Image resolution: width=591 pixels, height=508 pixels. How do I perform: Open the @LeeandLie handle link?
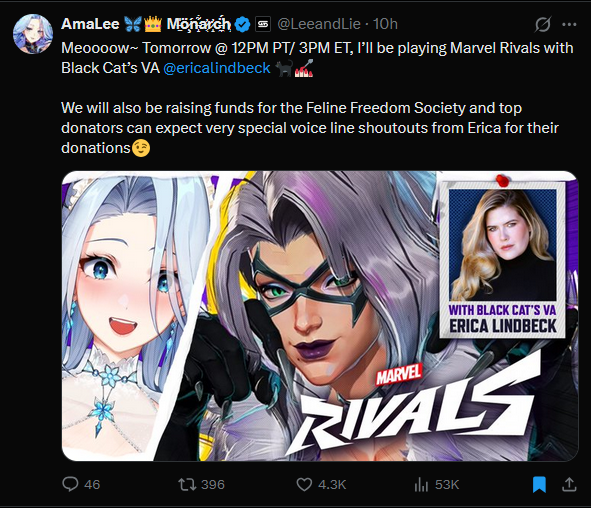pyautogui.click(x=319, y=24)
